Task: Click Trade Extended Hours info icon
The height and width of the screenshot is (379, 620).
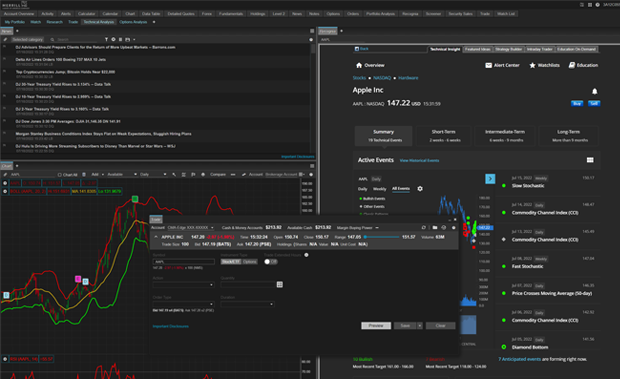Action: (x=306, y=255)
